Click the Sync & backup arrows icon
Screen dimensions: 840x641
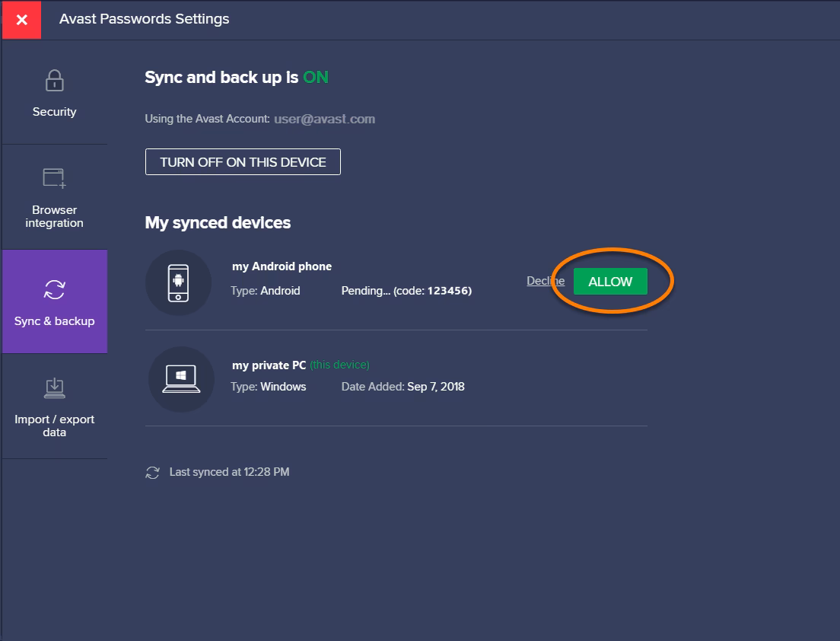[54, 290]
